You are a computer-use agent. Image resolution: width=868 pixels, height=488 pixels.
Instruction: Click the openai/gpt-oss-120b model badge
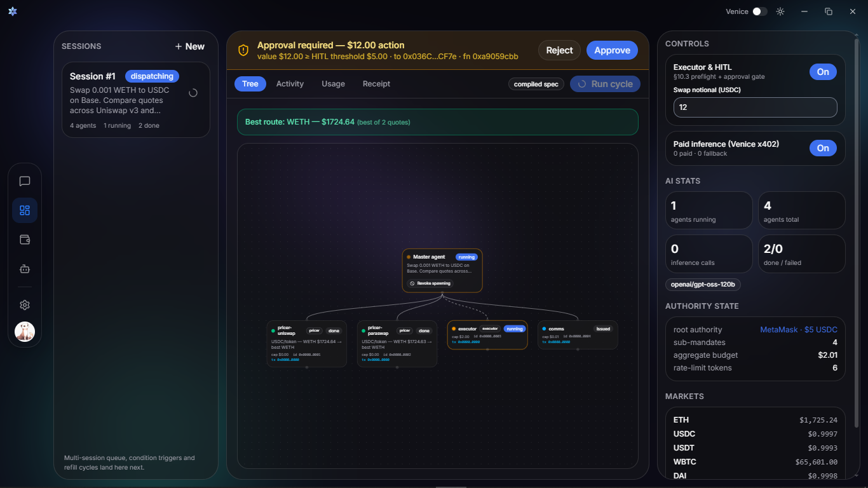coord(703,285)
